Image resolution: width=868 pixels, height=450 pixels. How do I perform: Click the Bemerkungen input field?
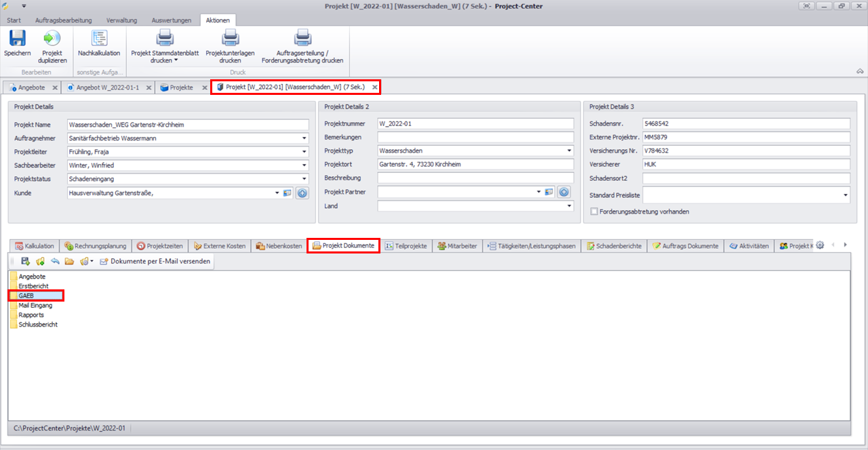[x=475, y=138]
